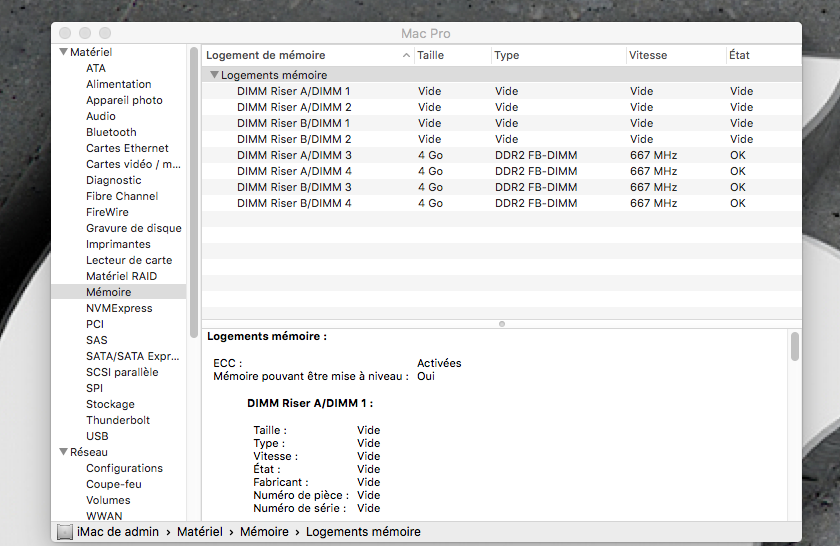Toggle sort arrow on Logement de mémoire column
Screen dimensions: 840x546
(406, 55)
